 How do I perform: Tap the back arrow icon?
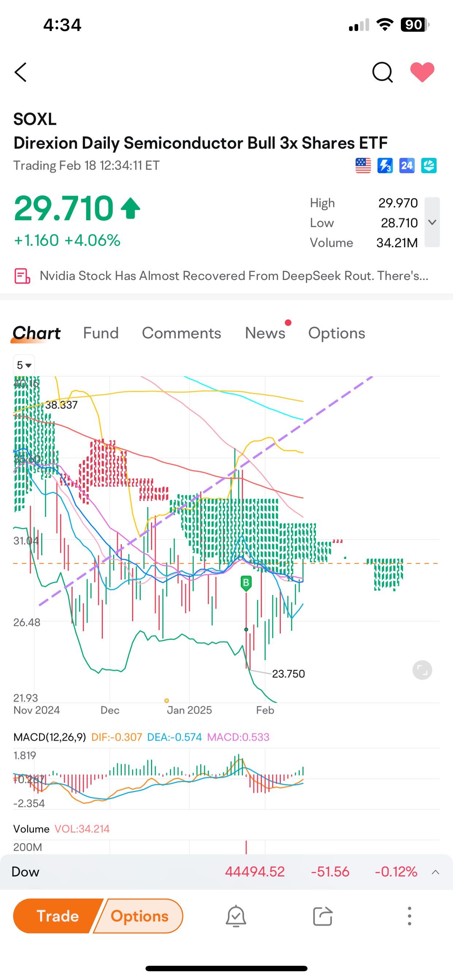point(21,72)
